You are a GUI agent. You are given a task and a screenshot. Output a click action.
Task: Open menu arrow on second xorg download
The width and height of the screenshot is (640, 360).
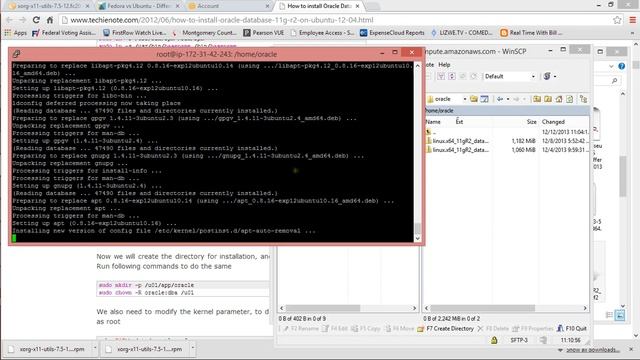pos(193,349)
